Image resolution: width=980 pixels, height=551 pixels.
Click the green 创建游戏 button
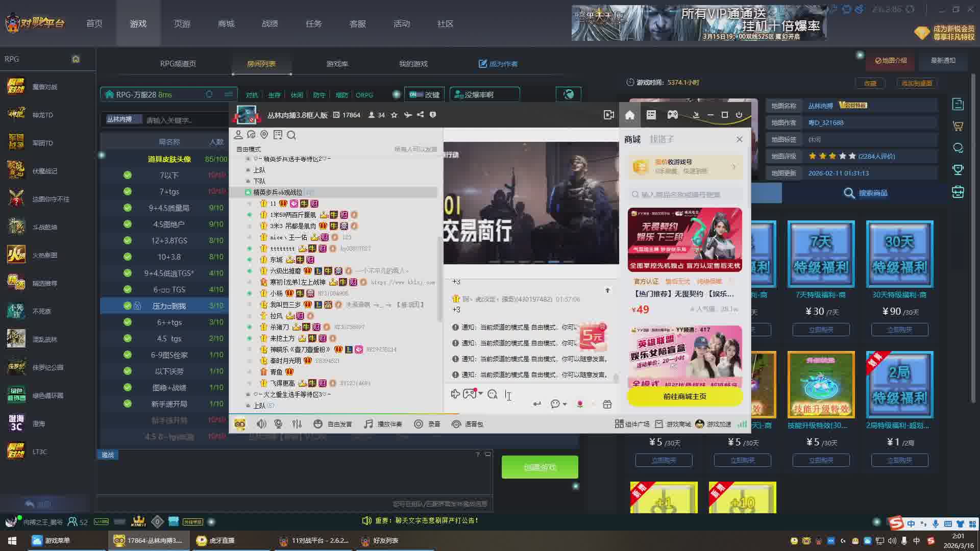pyautogui.click(x=540, y=467)
